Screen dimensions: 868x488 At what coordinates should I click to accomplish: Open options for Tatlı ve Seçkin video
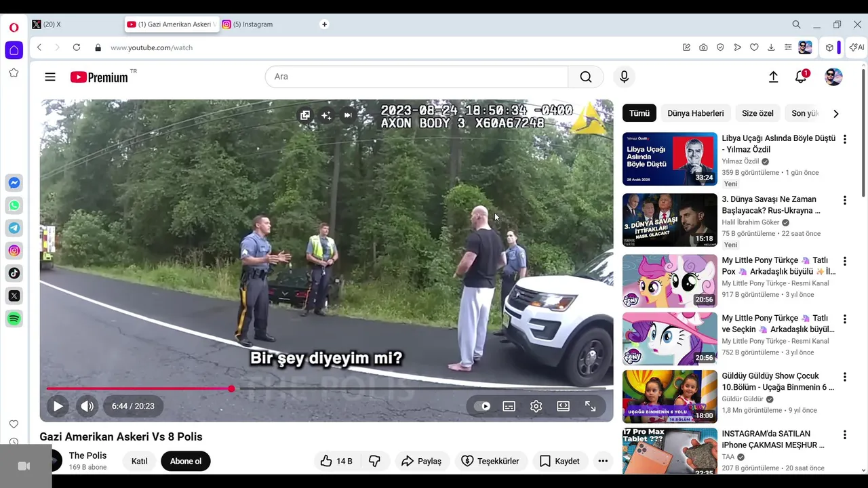pos(845,319)
